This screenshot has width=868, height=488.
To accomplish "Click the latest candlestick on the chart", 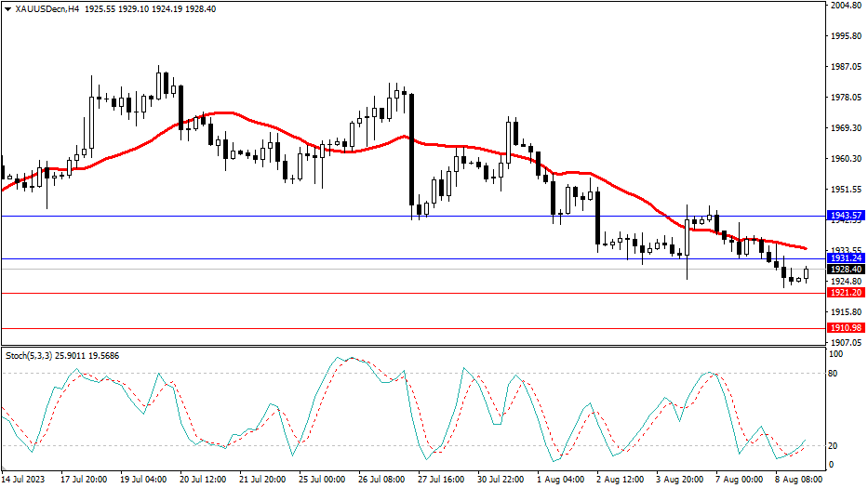I will point(807,273).
